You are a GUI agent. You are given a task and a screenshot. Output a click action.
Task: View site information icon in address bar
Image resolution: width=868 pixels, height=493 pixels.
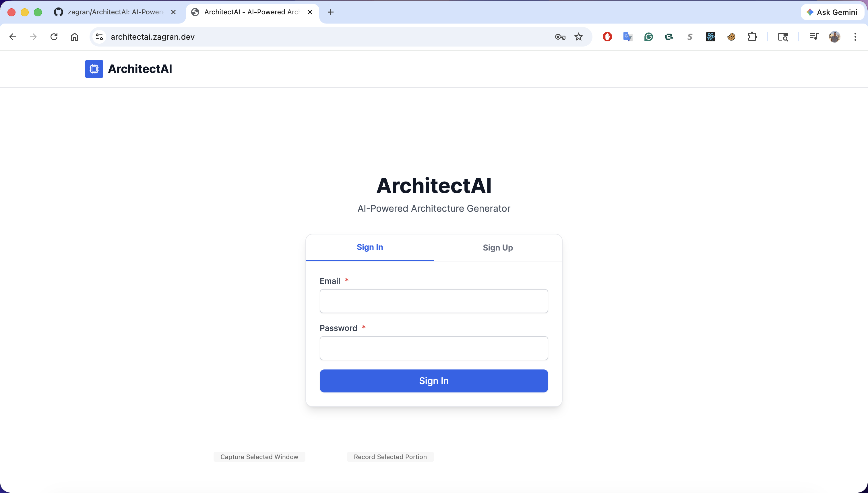coord(99,37)
